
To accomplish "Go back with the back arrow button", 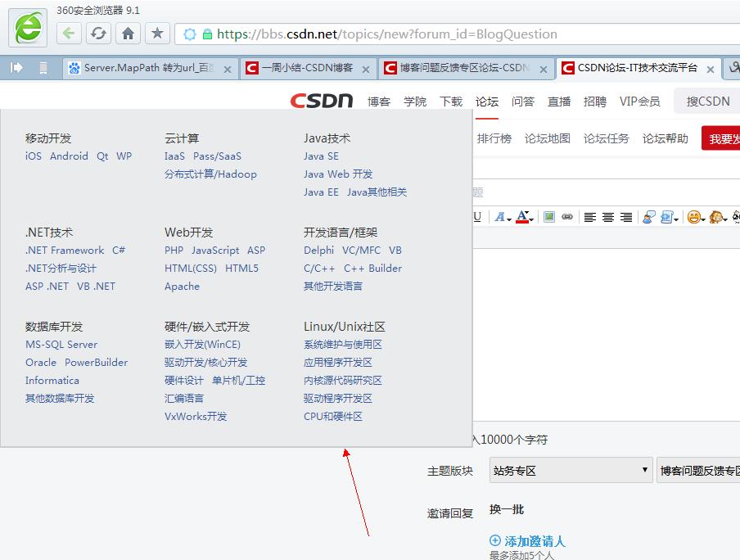I will 69,34.
